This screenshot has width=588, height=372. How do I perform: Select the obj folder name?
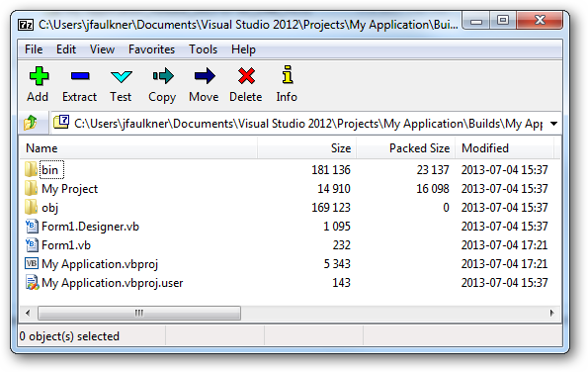click(x=49, y=208)
